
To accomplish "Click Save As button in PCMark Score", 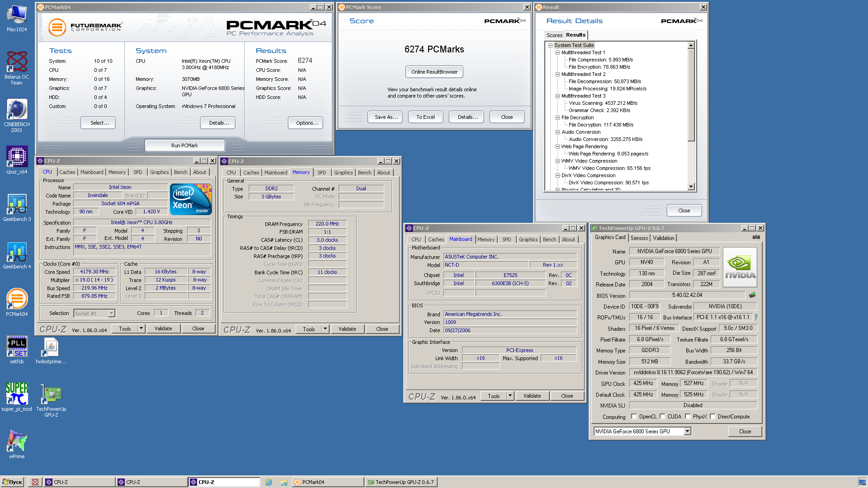I will (386, 117).
